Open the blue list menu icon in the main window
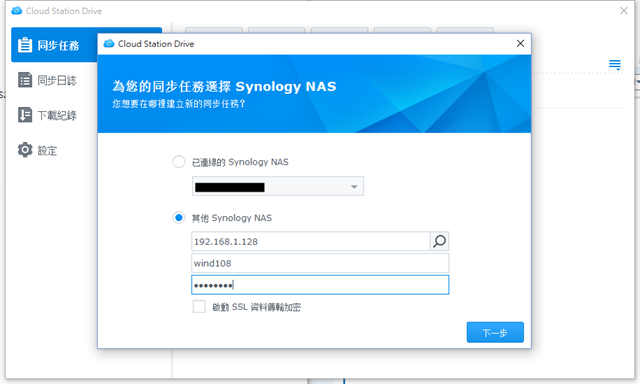Image resolution: width=640 pixels, height=384 pixels. tap(615, 64)
